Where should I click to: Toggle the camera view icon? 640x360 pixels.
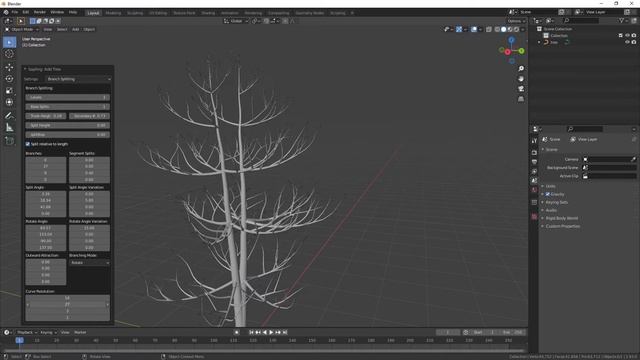coord(521,89)
